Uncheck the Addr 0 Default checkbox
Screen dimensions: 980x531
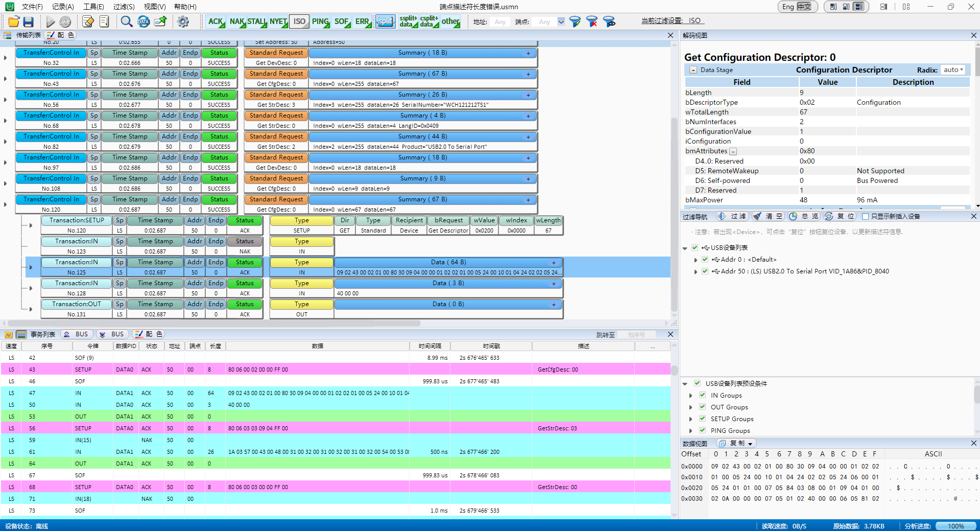click(x=705, y=259)
